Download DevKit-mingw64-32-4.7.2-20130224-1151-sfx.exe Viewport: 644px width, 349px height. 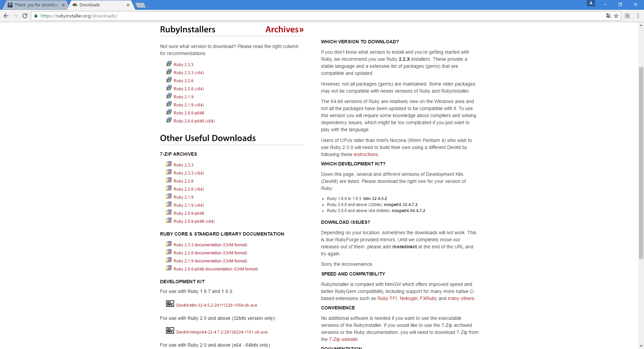(222, 332)
